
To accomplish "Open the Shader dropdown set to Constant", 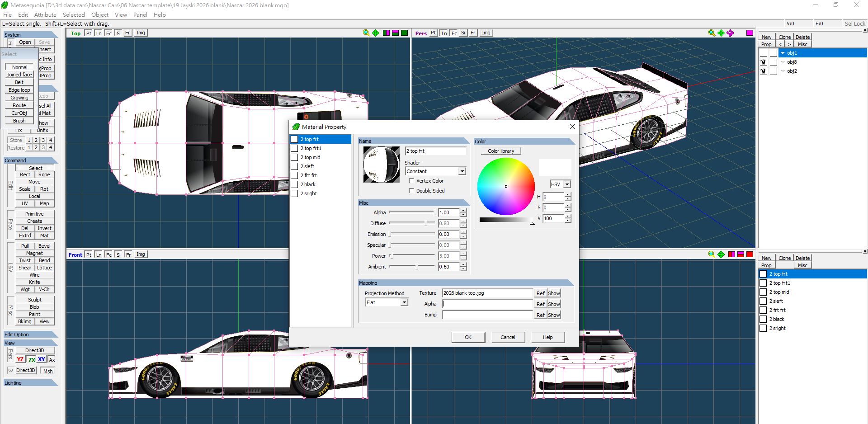I will (435, 171).
